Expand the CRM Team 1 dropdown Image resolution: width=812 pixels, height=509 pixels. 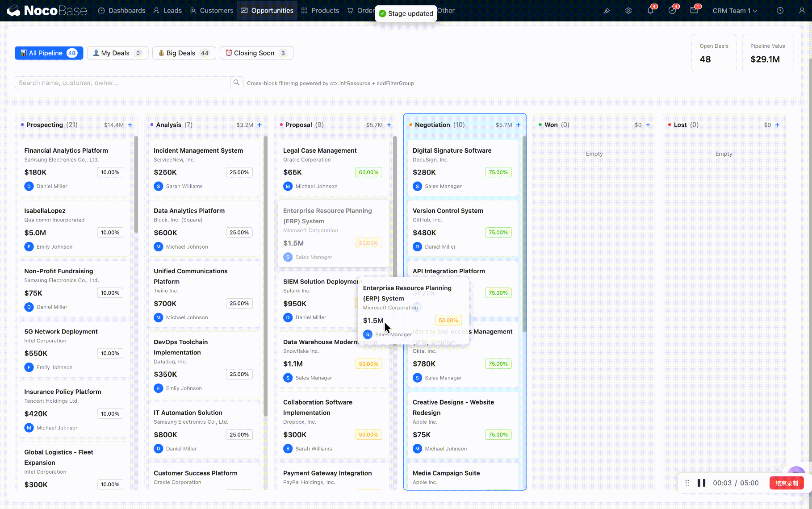734,11
